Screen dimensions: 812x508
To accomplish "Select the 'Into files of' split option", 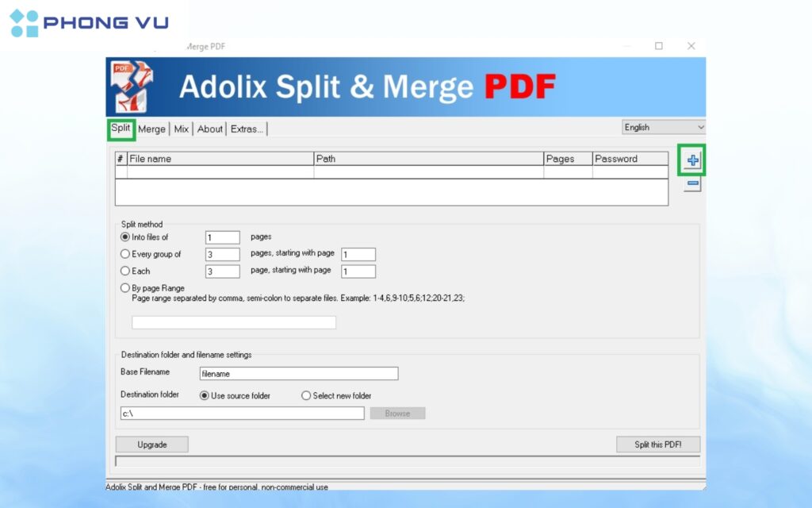I will pos(126,237).
